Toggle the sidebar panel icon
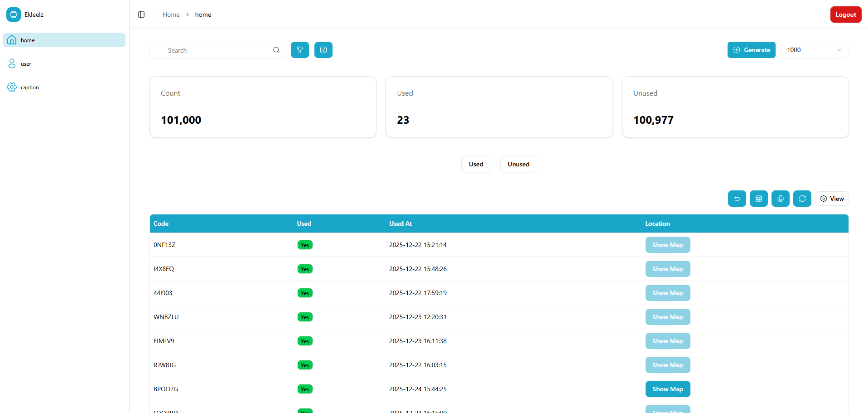 coord(141,15)
